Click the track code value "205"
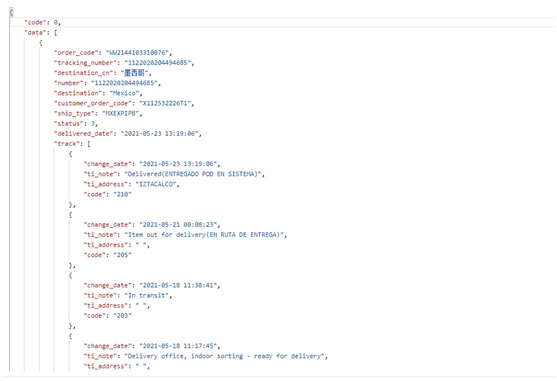Screen dimensions: 557x381 coord(122,255)
